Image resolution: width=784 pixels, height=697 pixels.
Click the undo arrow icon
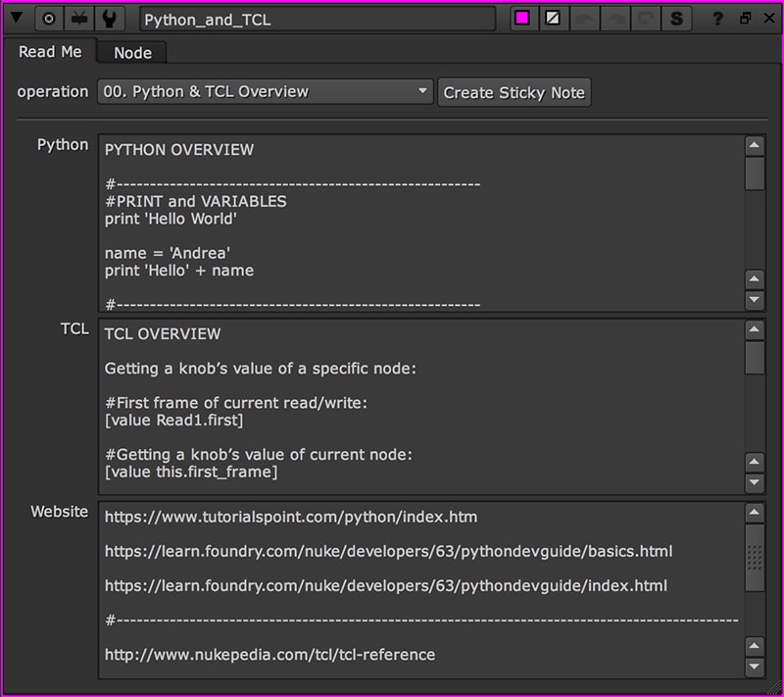(x=585, y=19)
